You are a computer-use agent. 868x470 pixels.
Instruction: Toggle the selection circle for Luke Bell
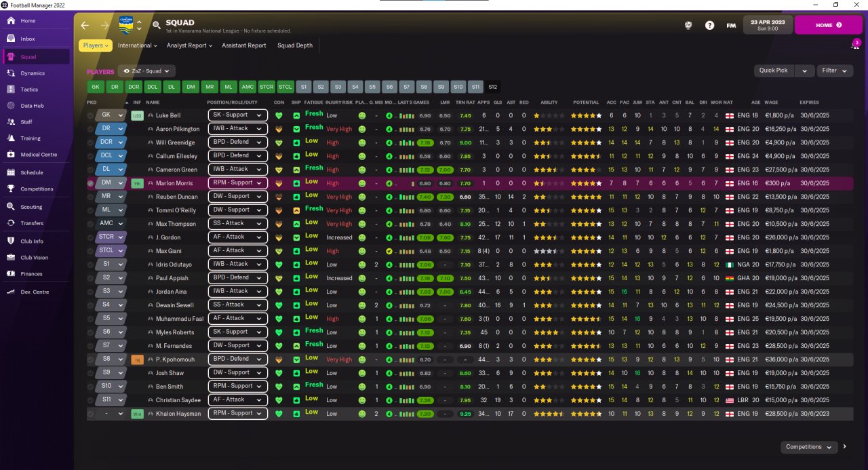tap(91, 115)
